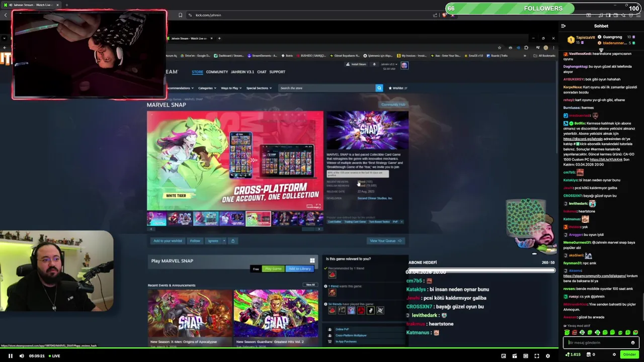Open the video player settings gear
The height and width of the screenshot is (362, 644).
(x=548, y=356)
